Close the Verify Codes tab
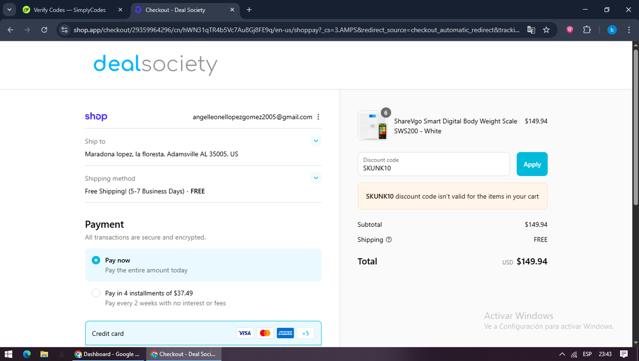639x361 pixels. tap(120, 10)
